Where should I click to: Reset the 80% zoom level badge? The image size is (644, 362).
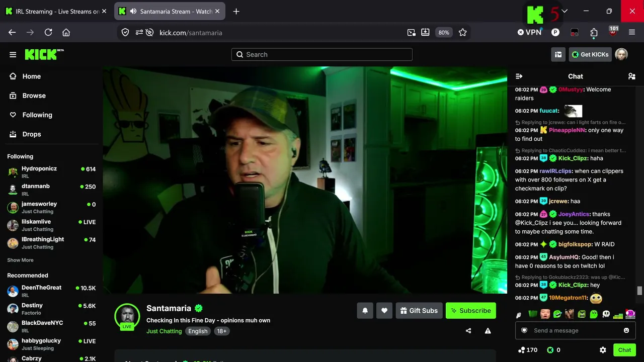pos(444,33)
